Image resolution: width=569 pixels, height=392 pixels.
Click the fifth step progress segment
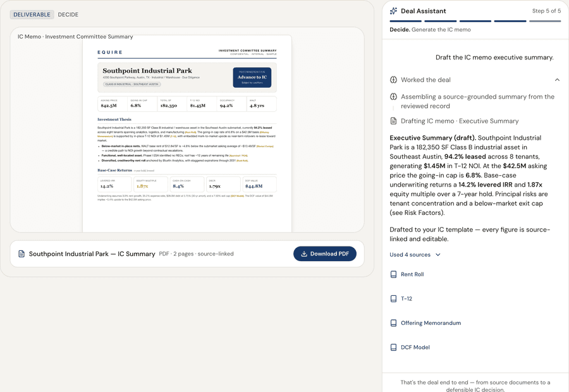(545, 21)
